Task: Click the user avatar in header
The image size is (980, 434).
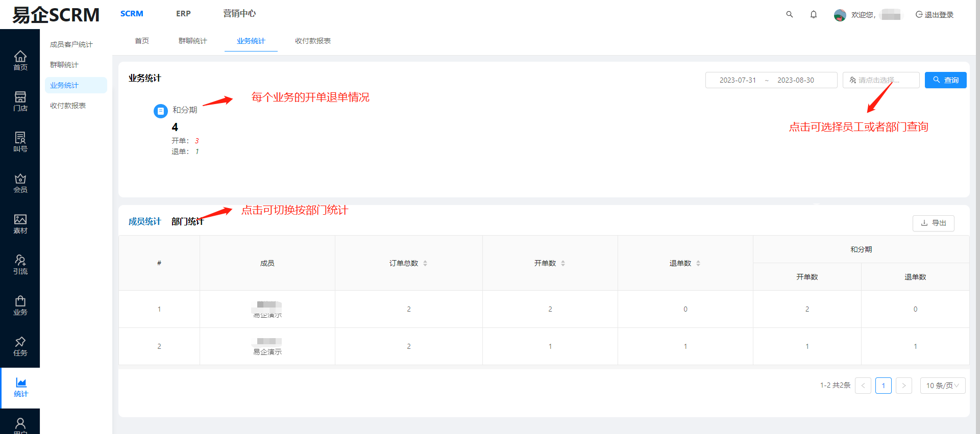Action: 840,15
